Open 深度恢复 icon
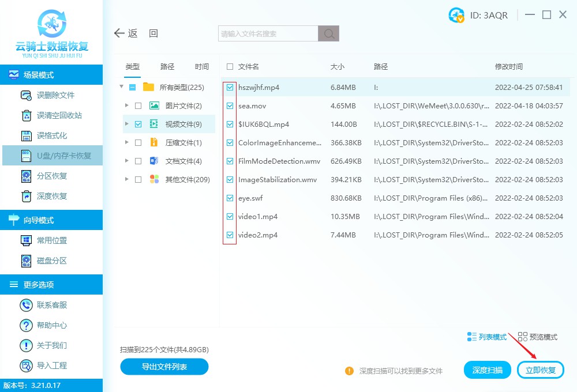Screen dimensions: 577x392 pos(26,197)
